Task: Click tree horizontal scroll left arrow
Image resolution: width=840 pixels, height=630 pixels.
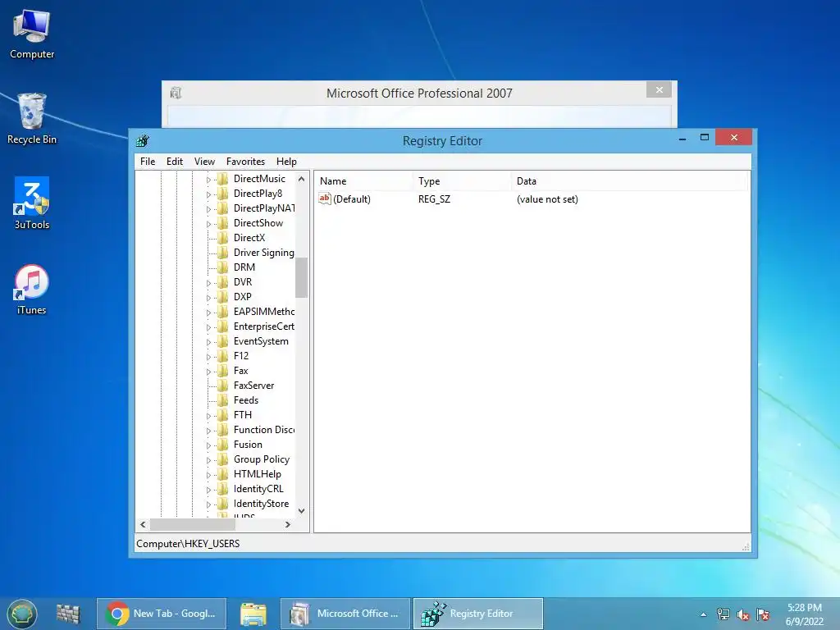Action: pos(143,524)
